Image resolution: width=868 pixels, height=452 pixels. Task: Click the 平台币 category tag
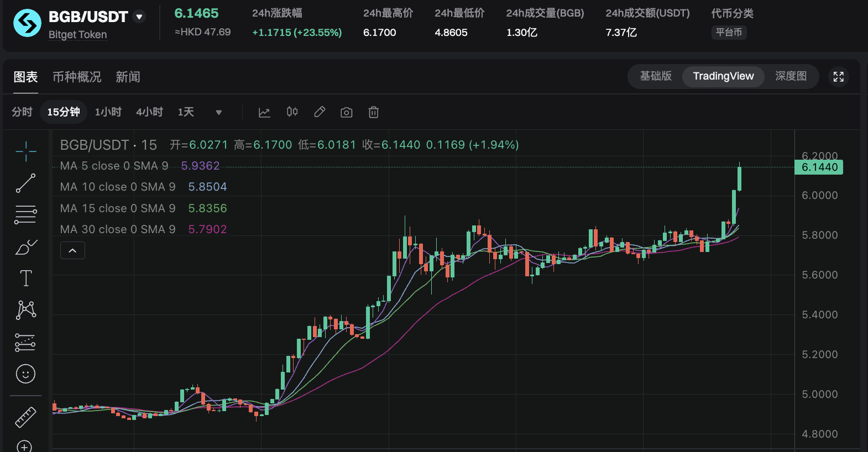click(729, 33)
